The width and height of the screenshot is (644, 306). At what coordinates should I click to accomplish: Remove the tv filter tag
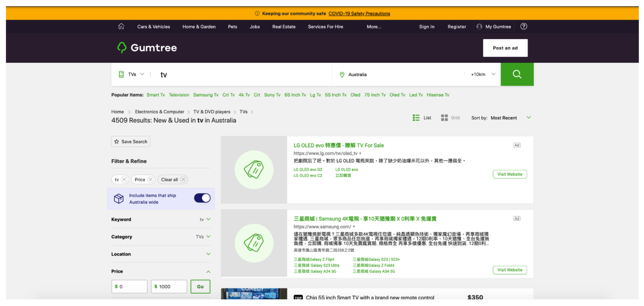pyautogui.click(x=124, y=179)
